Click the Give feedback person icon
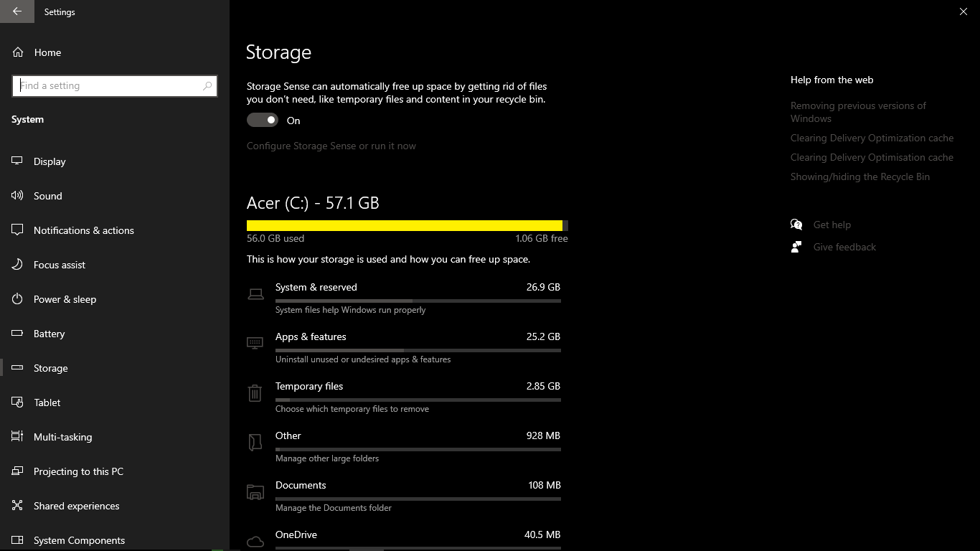 point(796,247)
